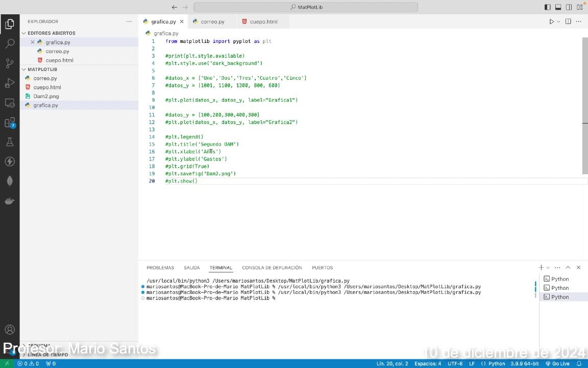Click Go Live in the status bar
This screenshot has height=368, width=588.
[x=557, y=363]
